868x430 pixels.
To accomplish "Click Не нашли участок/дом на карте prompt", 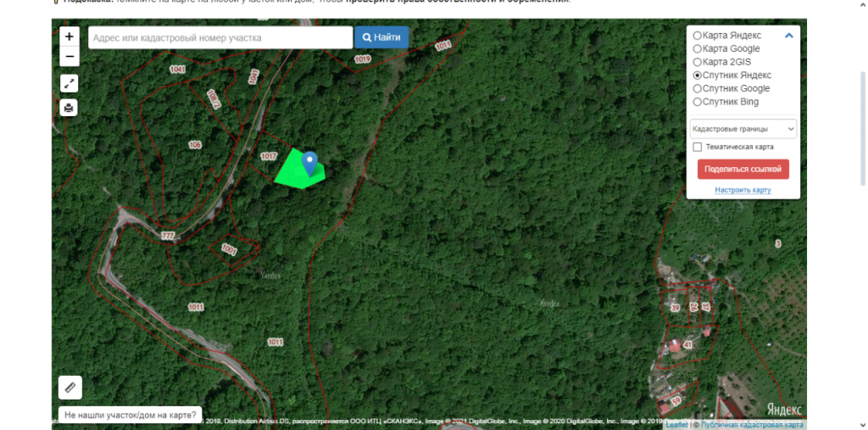I will (x=130, y=415).
